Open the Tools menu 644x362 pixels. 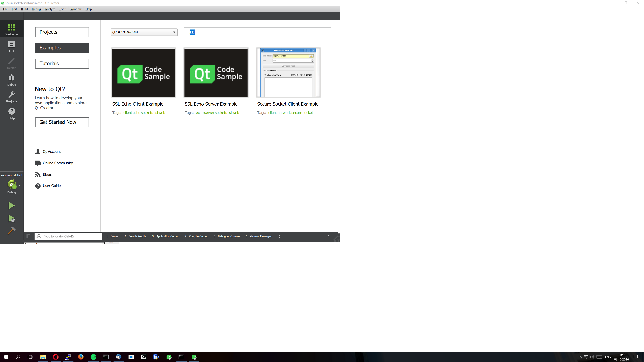pyautogui.click(x=63, y=9)
